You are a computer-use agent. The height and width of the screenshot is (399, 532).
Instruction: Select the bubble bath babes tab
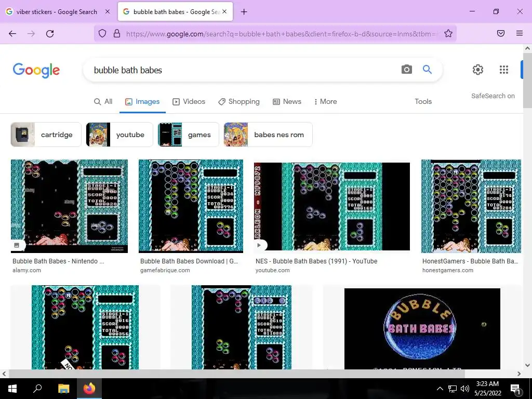click(175, 11)
